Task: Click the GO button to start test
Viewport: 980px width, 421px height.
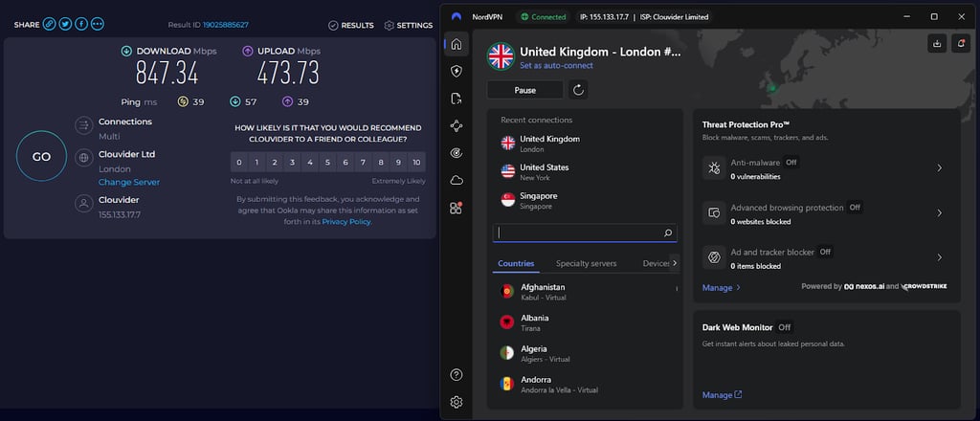Action: [x=41, y=156]
